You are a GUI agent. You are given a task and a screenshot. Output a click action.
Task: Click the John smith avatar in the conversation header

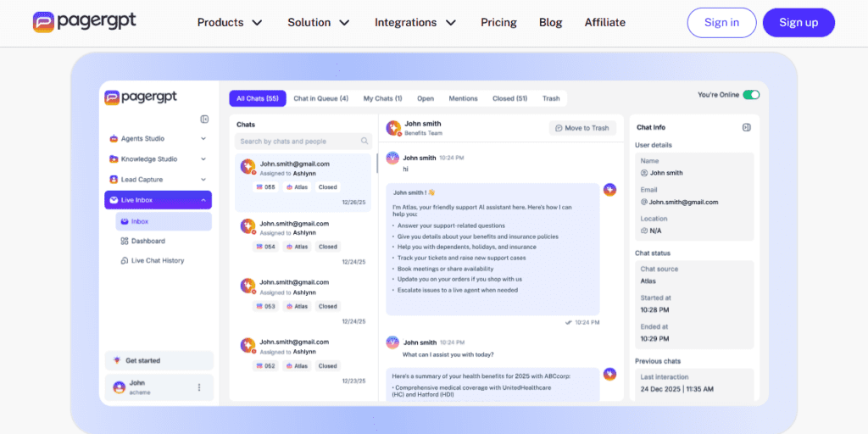pos(393,128)
